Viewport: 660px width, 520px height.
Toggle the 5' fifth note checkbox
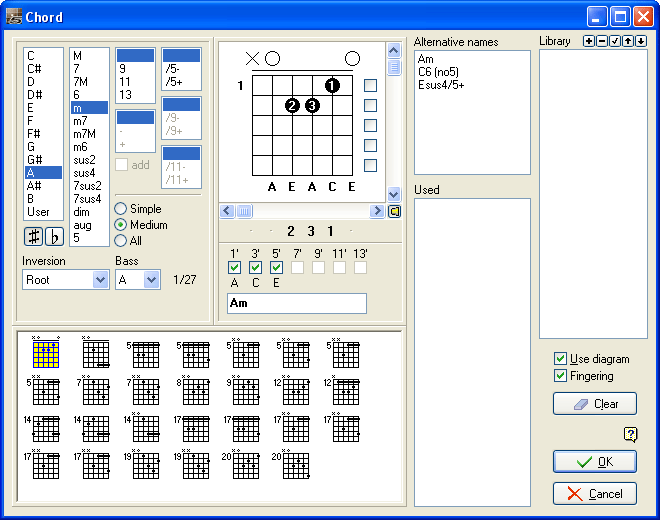click(276, 267)
